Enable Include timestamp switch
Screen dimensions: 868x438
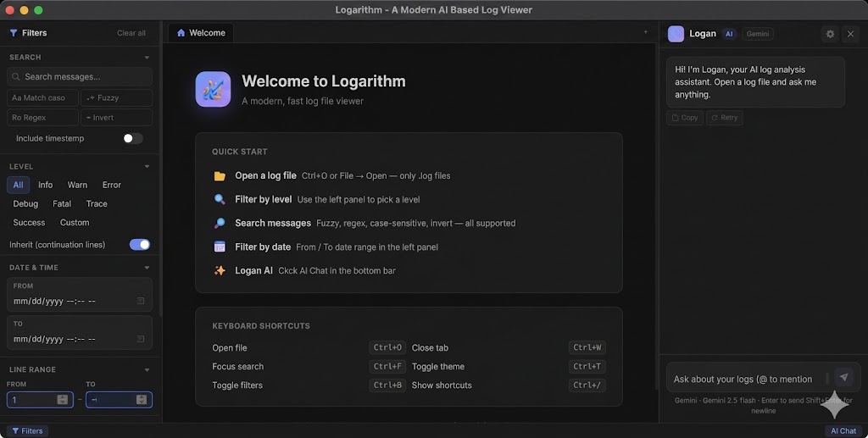pyautogui.click(x=133, y=138)
